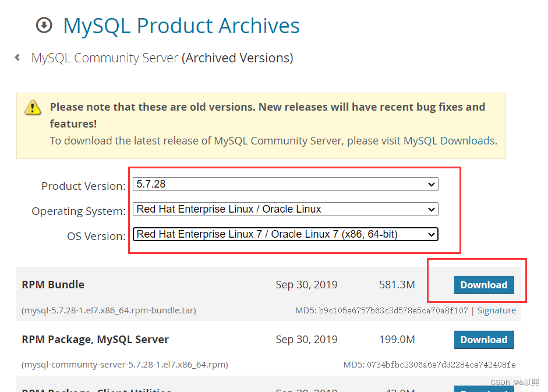Open the Operating System dropdown
548x392 pixels.
pyautogui.click(x=285, y=209)
